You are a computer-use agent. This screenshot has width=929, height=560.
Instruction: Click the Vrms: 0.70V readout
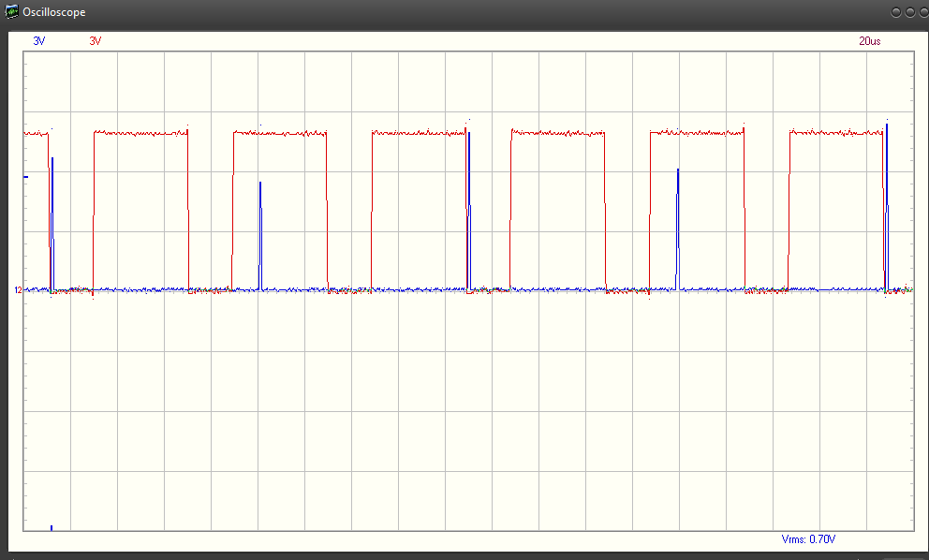pos(808,539)
